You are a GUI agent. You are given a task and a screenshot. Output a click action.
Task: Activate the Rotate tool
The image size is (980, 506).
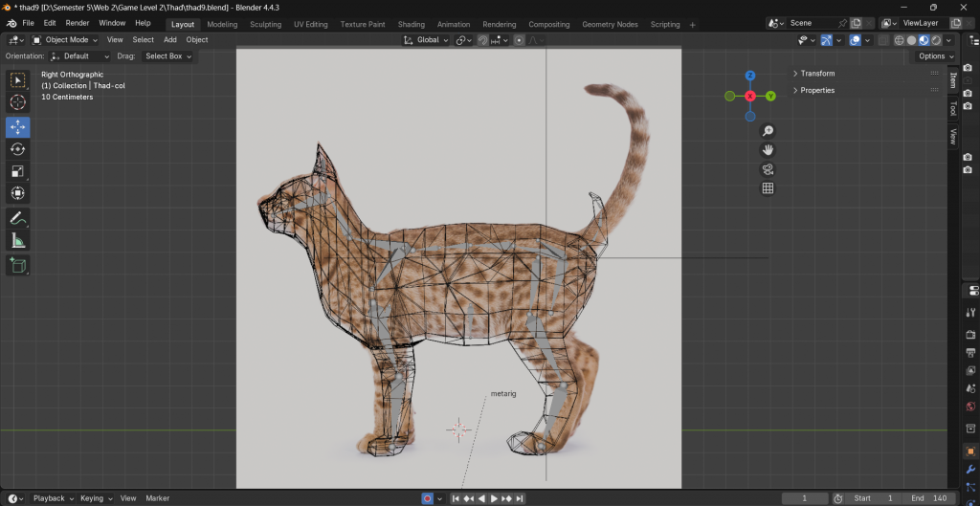coord(18,149)
